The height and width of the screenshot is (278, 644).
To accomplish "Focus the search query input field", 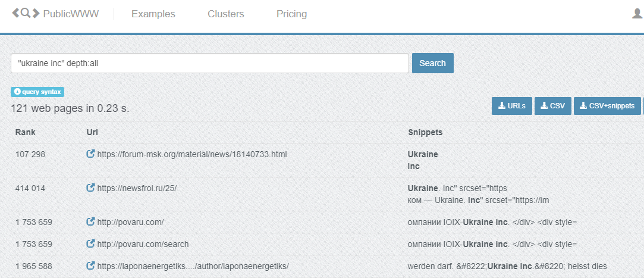I will pos(210,63).
